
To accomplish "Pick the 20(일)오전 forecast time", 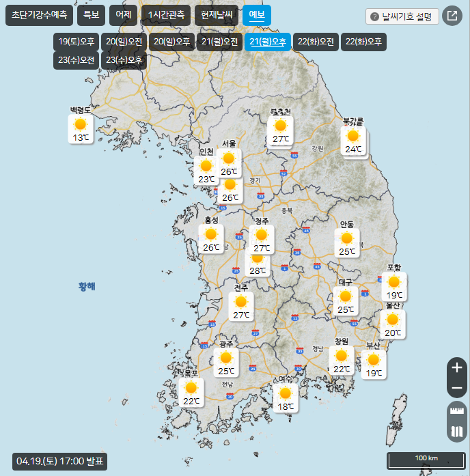I will 124,42.
